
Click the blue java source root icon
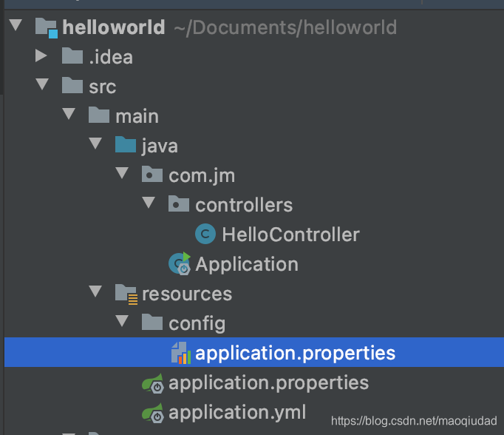(126, 144)
